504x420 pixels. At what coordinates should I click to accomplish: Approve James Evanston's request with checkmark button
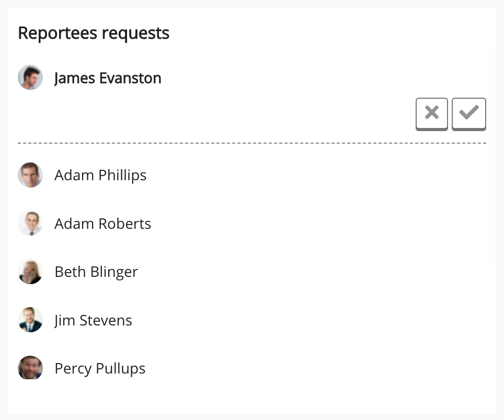pyautogui.click(x=468, y=113)
